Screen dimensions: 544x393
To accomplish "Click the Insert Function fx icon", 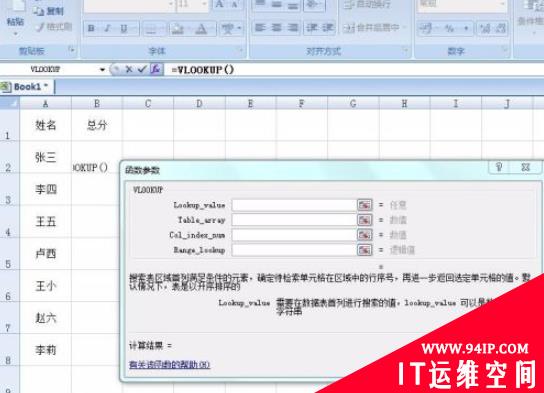I will coord(156,69).
